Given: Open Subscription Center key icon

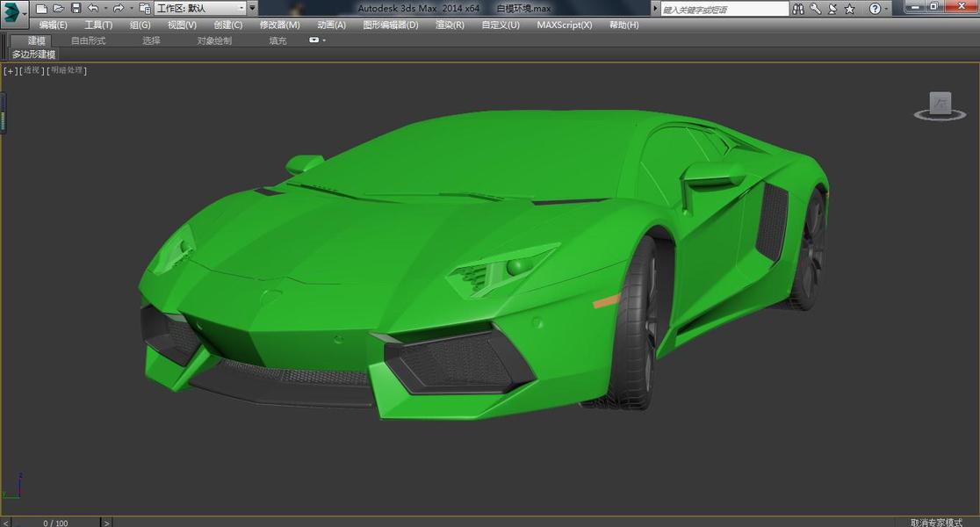Looking at the screenshot, I should coord(815,9).
